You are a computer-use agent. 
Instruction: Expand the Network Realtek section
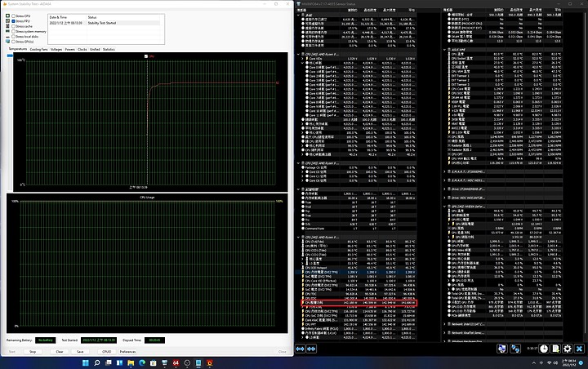tap(445, 332)
